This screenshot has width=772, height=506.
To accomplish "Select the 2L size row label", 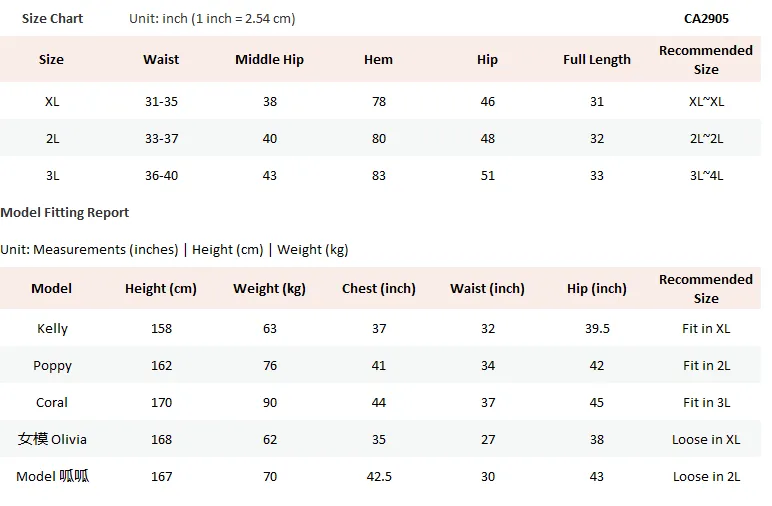I will (52, 138).
